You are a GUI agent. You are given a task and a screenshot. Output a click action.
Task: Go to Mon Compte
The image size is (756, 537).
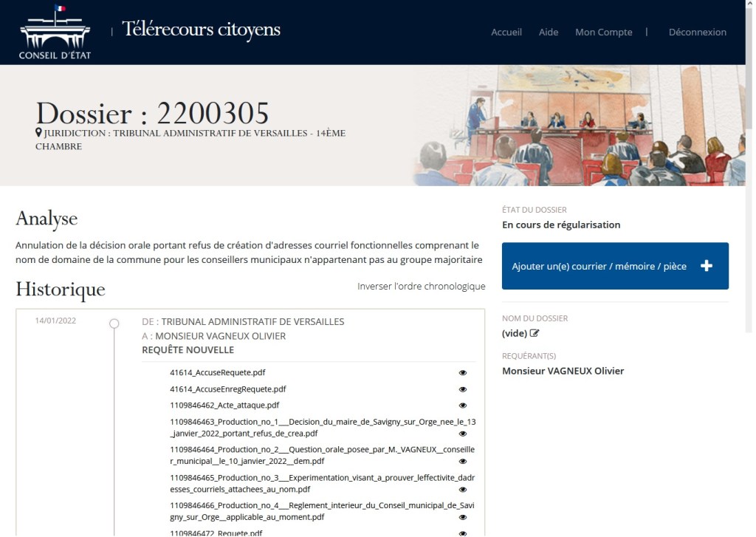[603, 33]
